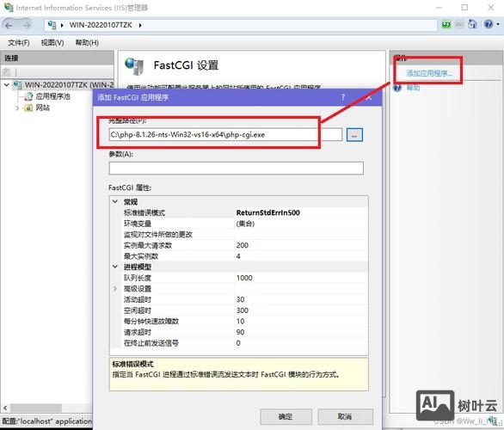This screenshot has height=430, width=504.
Task: Collapse the 进程模型 property group
Action: point(115,267)
